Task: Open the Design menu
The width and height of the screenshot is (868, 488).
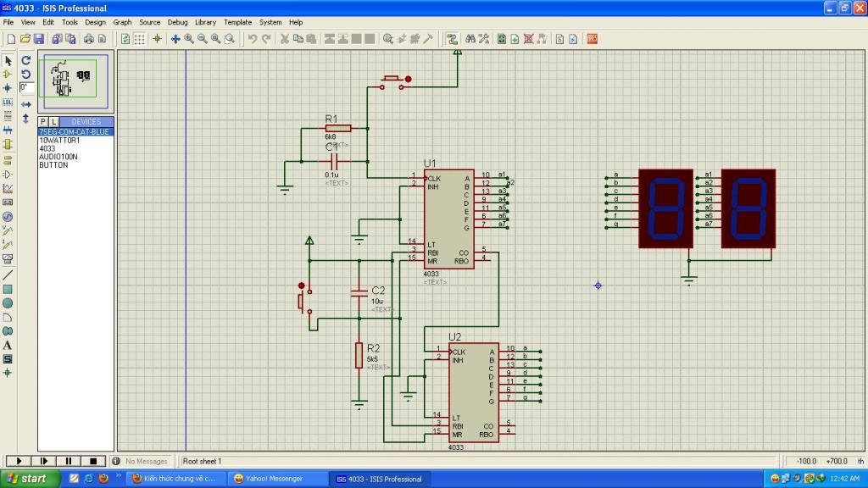Action: pyautogui.click(x=95, y=22)
